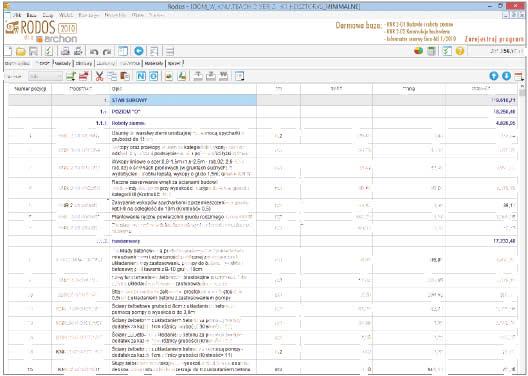The image size is (528, 376).
Task: Copy the selected position
Action: 112,76
